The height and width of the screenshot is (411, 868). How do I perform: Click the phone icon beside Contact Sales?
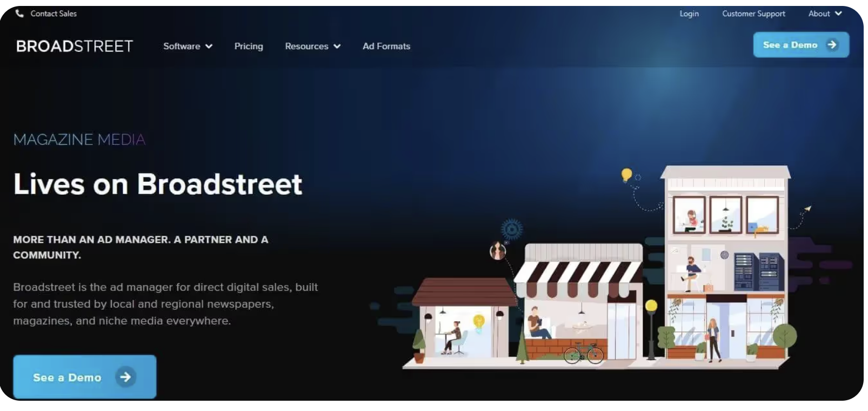point(19,14)
